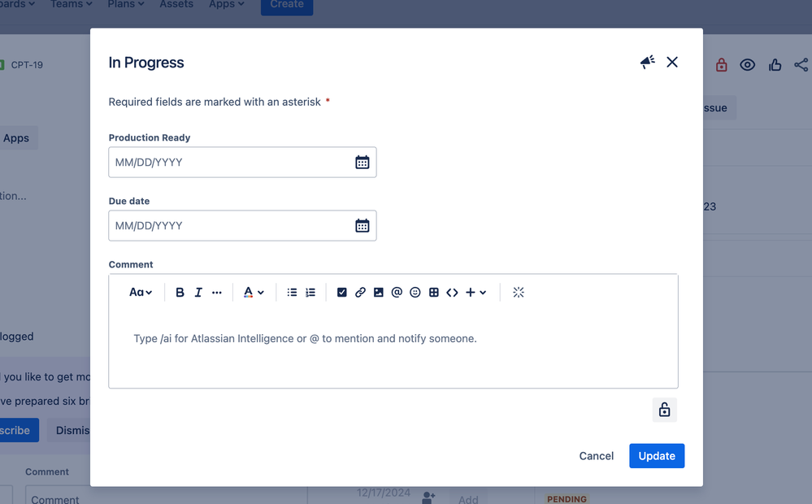Viewport: 812px width, 504px height.
Task: Insert a numbered list
Action: pos(310,293)
